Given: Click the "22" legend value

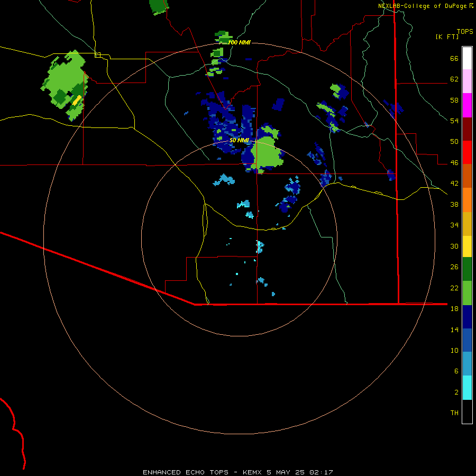Looking at the screenshot, I should (454, 288).
